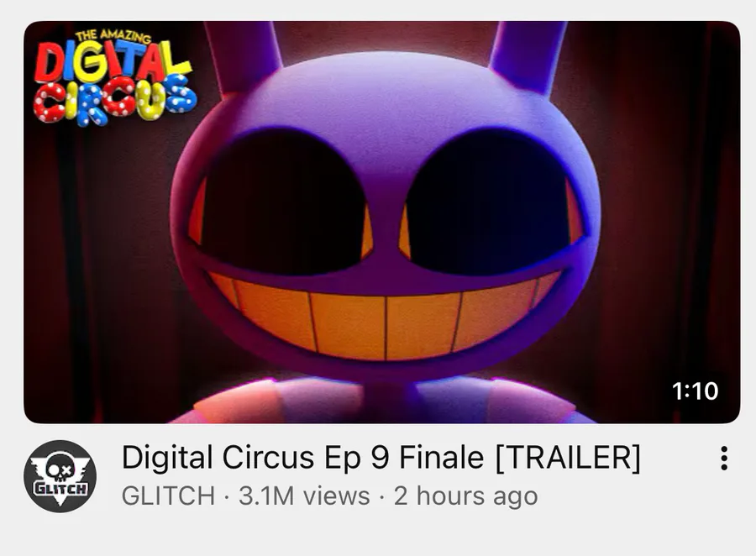Open the Digital Circus Ep 9 Finale title
The image size is (756, 556).
tap(381, 457)
